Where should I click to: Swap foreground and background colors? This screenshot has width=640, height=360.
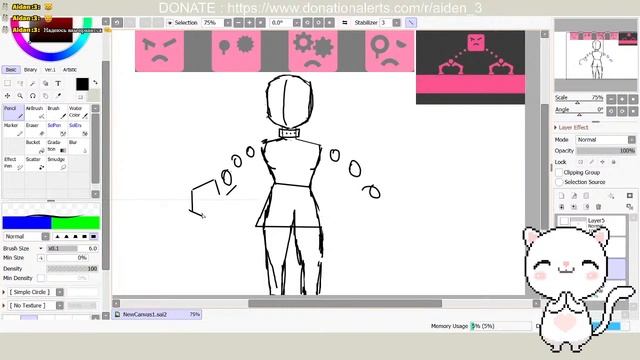click(x=95, y=82)
